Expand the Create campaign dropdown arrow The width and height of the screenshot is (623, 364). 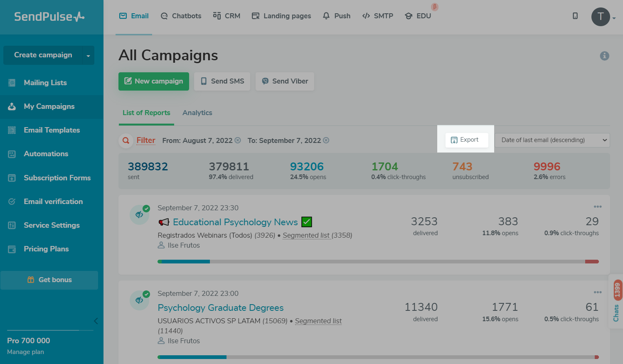point(88,56)
